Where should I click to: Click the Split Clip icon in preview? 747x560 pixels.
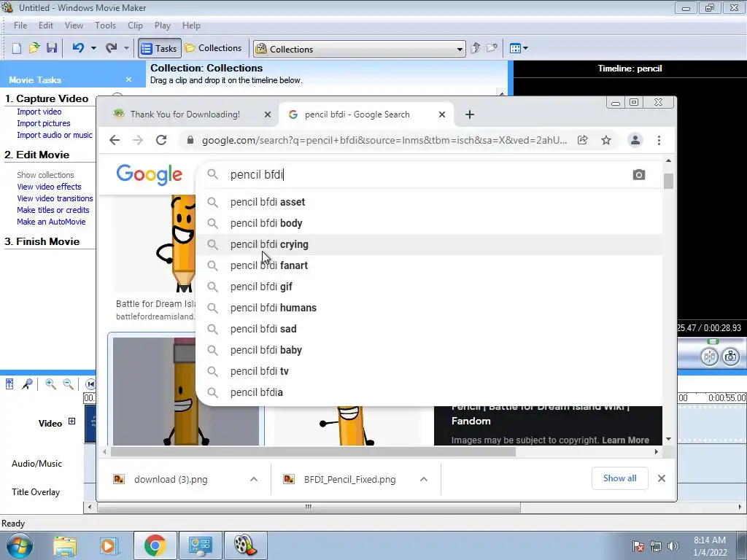709,356
